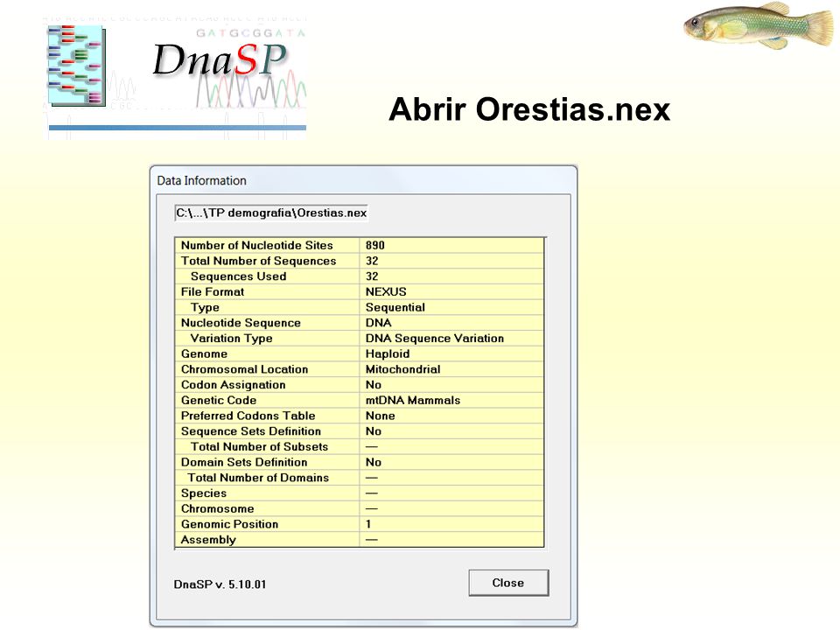
Task: Click the 'Mitochondrial' value cell
Action: (x=402, y=369)
